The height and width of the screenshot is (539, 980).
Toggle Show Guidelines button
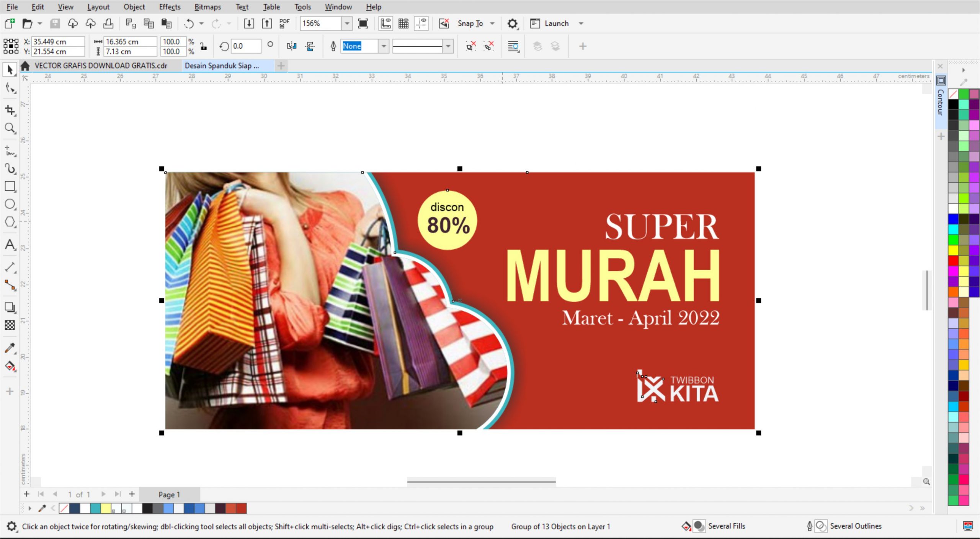tap(421, 23)
